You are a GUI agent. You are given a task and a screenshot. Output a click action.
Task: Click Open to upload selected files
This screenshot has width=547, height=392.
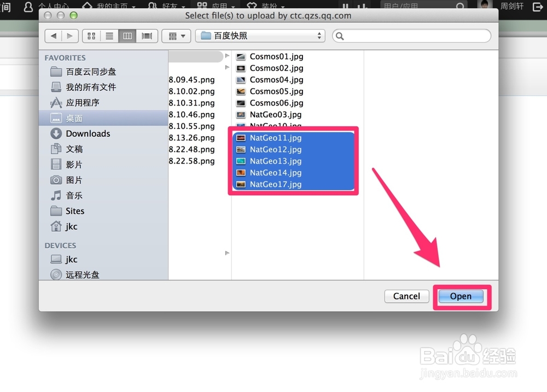461,296
